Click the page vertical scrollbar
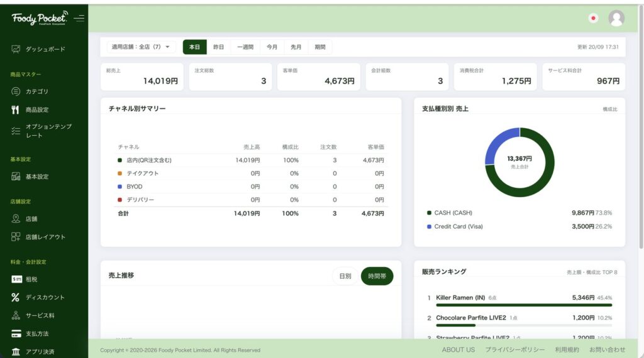644x358 pixels. click(641, 127)
